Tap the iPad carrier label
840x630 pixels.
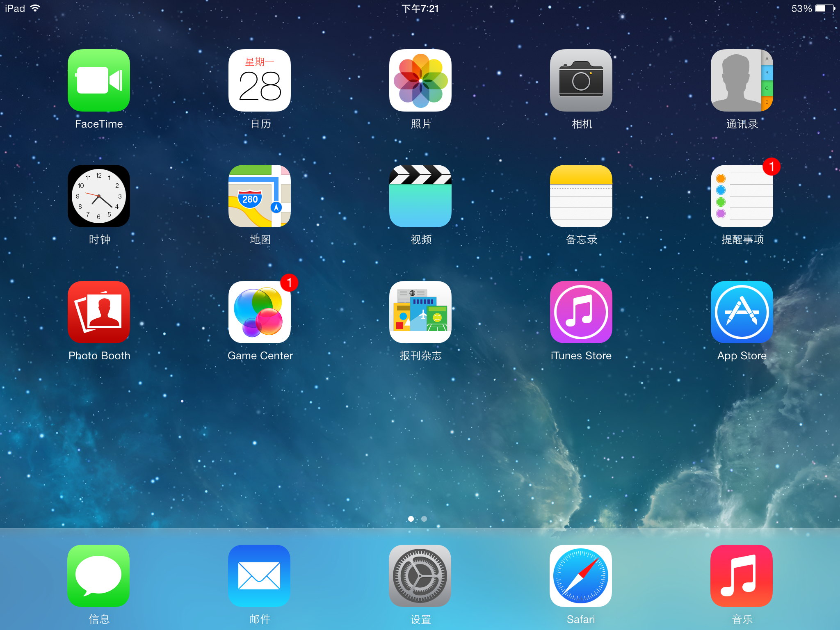[x=15, y=9]
